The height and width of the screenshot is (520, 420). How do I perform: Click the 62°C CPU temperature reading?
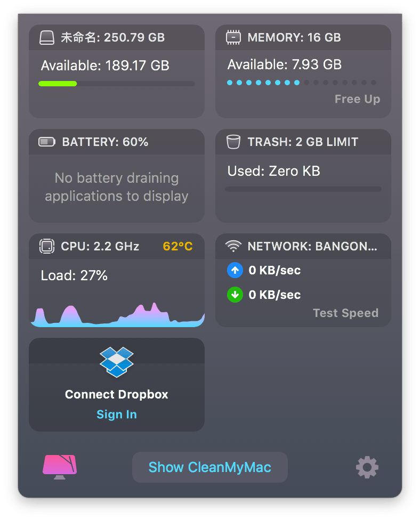(178, 246)
